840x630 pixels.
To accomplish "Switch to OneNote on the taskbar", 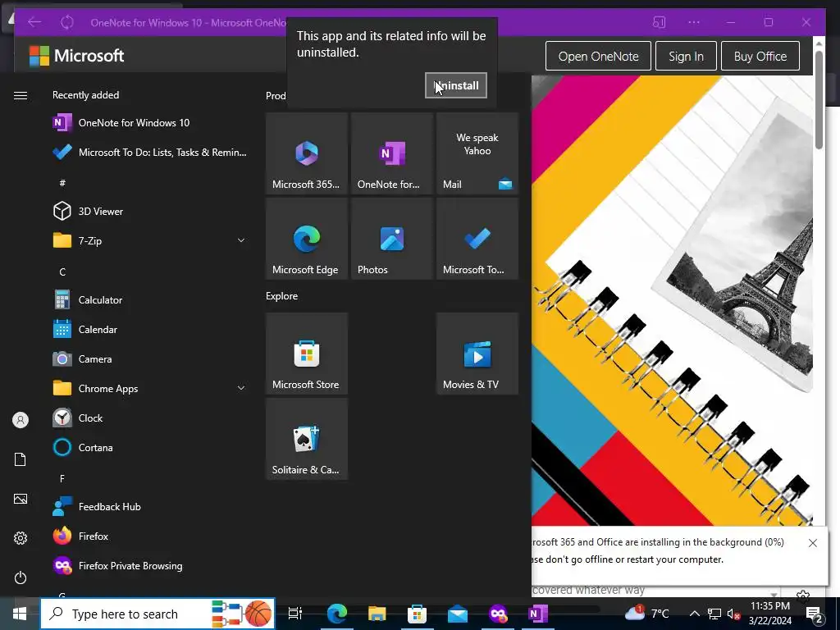I will tap(538, 614).
